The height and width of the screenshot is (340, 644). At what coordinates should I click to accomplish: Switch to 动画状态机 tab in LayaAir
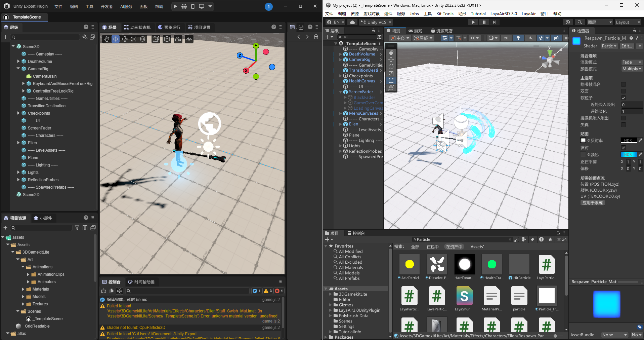click(137, 27)
